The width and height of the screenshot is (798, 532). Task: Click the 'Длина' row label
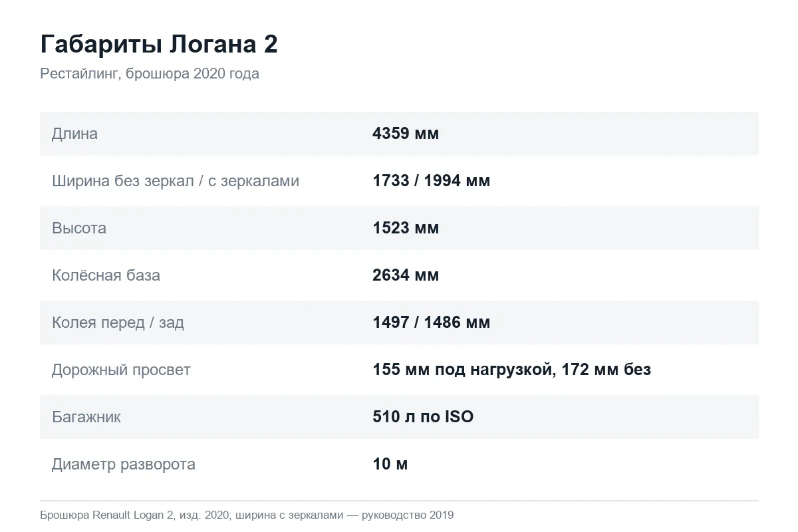tap(74, 134)
